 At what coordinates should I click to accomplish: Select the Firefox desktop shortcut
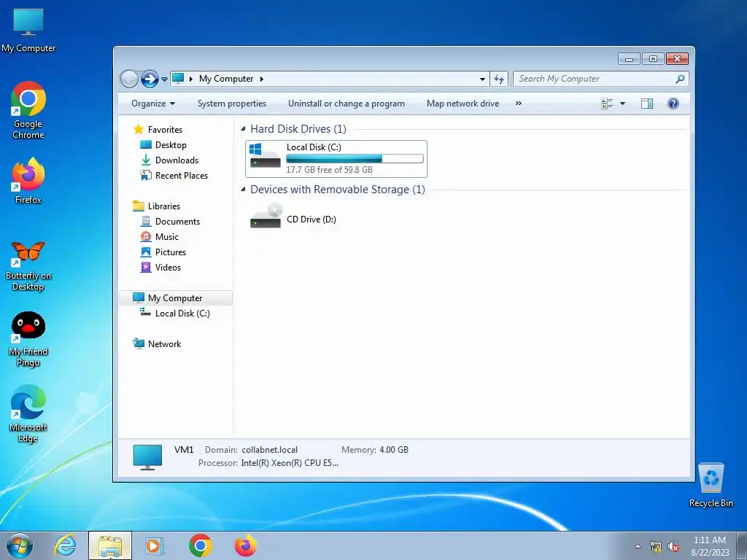coord(28,181)
